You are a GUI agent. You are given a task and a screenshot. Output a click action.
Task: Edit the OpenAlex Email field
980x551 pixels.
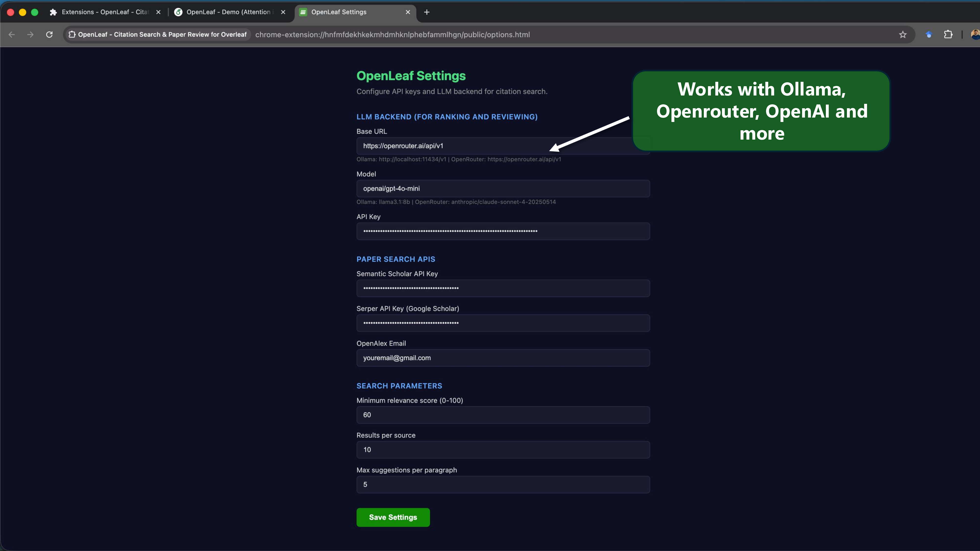pos(503,358)
